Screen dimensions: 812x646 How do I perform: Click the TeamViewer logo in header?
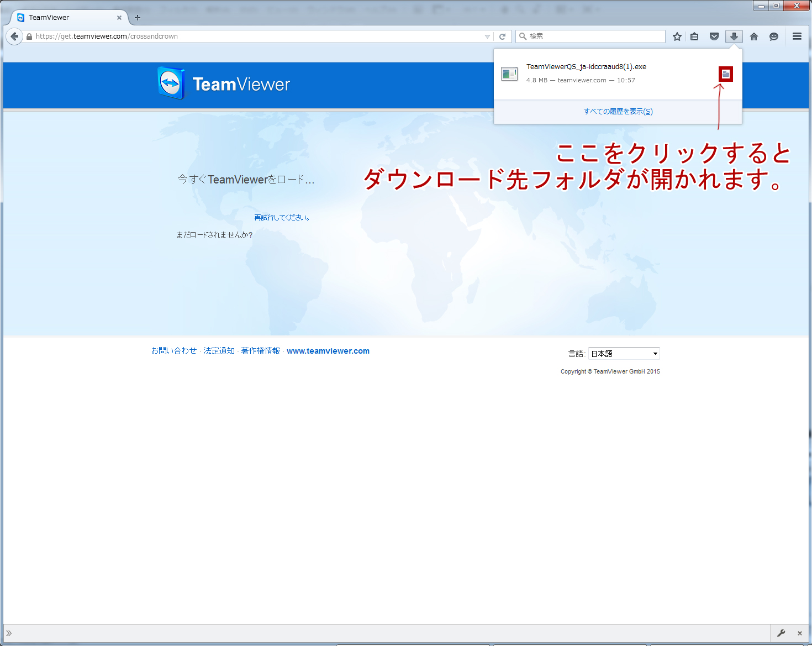coord(224,84)
